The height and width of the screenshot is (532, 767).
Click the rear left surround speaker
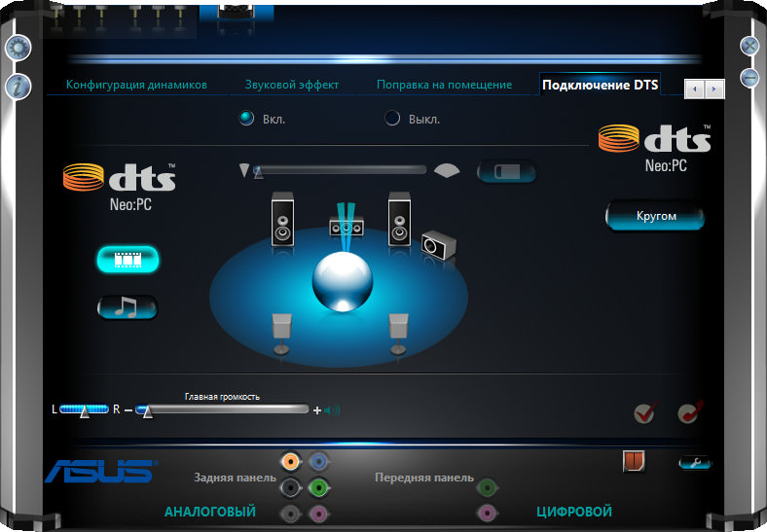[281, 334]
